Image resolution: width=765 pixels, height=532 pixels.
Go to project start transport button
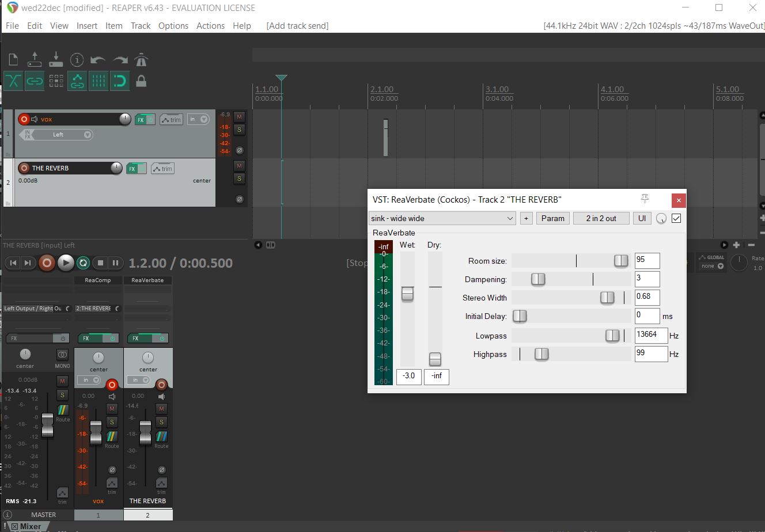coord(13,263)
